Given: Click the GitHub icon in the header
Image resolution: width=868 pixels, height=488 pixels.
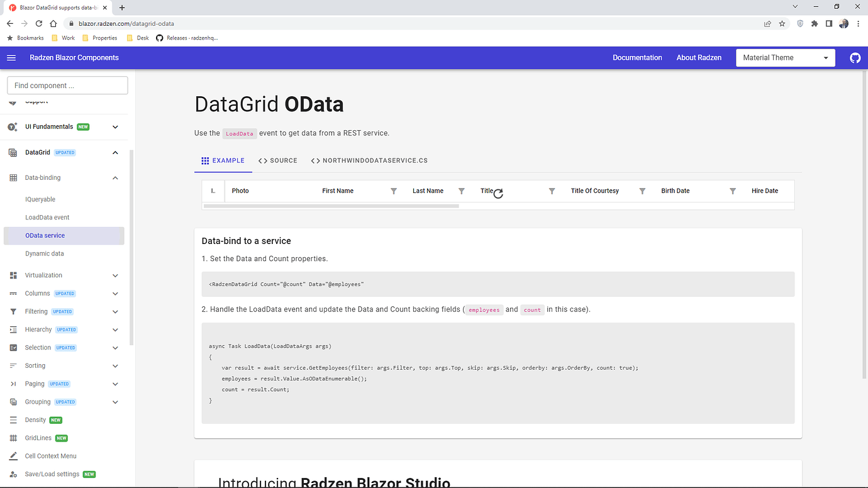Looking at the screenshot, I should click(855, 57).
